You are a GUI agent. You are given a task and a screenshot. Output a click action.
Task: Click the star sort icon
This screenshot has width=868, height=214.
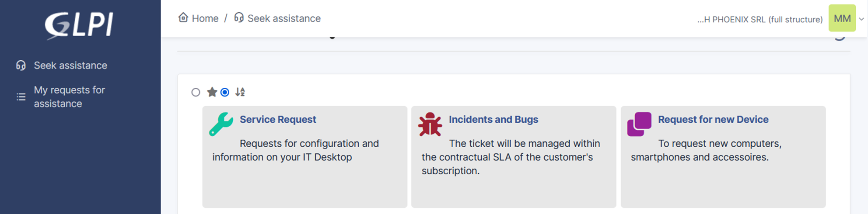click(212, 92)
